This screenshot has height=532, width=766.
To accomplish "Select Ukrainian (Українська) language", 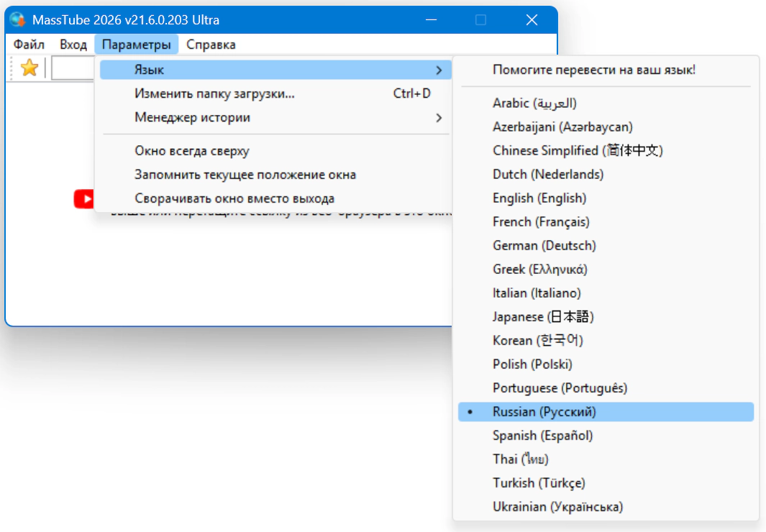I will point(557,507).
